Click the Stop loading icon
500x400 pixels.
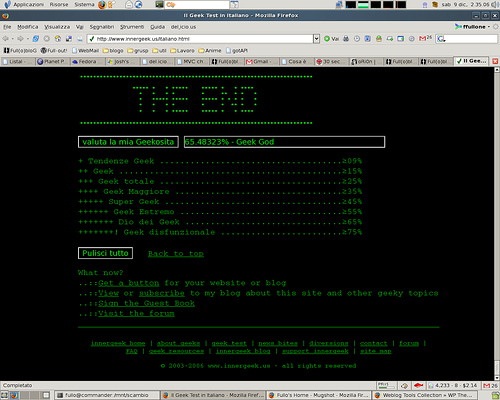pyautogui.click(x=47, y=39)
